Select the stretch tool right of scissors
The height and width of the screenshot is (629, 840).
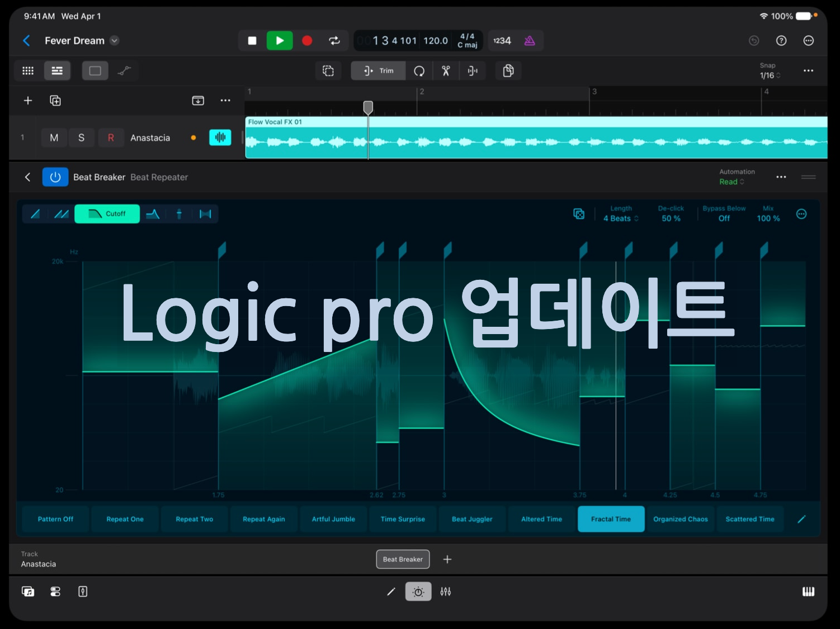473,71
